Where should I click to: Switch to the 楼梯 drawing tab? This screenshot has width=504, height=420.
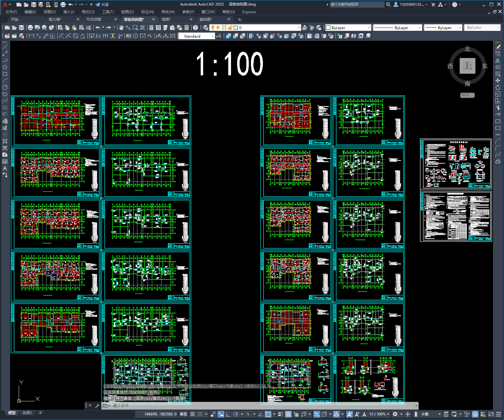166,19
